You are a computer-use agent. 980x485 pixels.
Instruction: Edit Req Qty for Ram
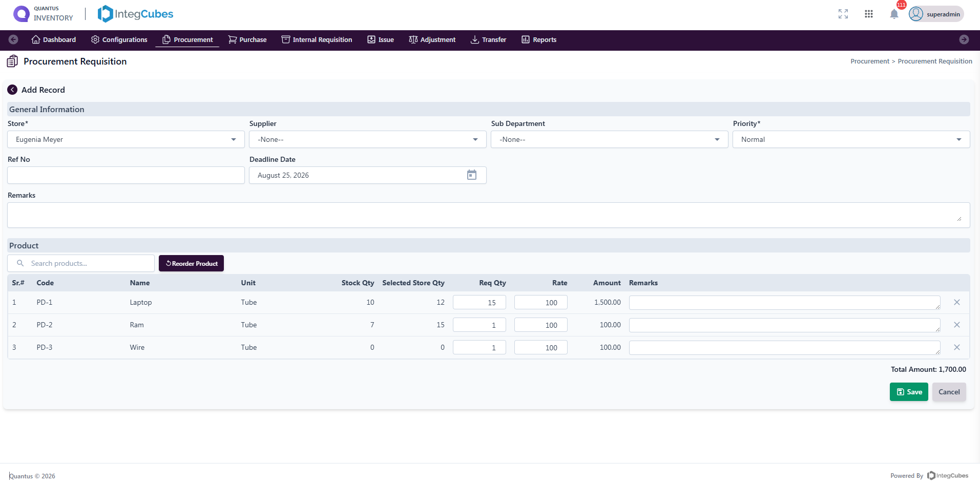click(479, 325)
